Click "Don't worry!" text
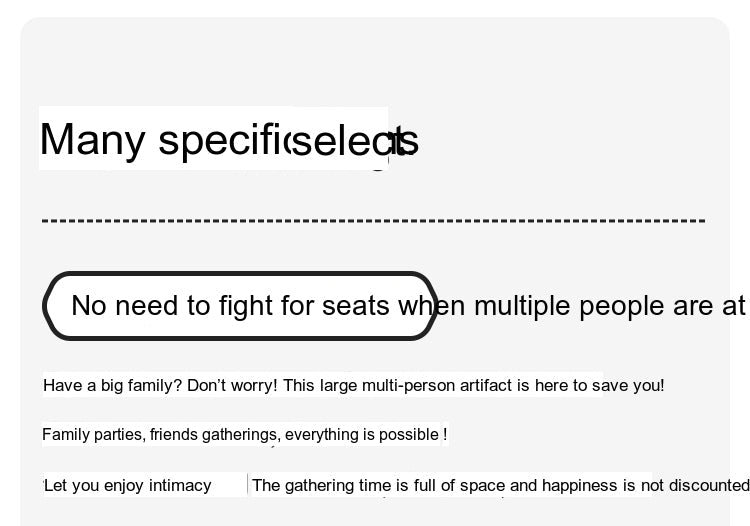The image size is (750, 526). point(232,385)
